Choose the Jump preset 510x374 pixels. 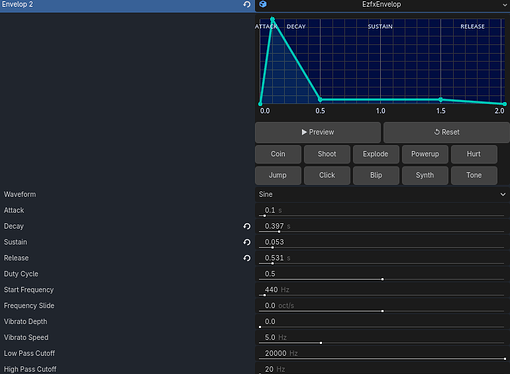click(278, 175)
